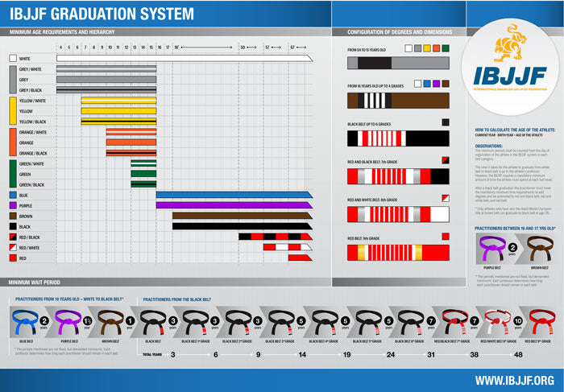Screen dimensions: 564x392
Task: Click the grey belt with black bar diagram
Action: [398, 64]
